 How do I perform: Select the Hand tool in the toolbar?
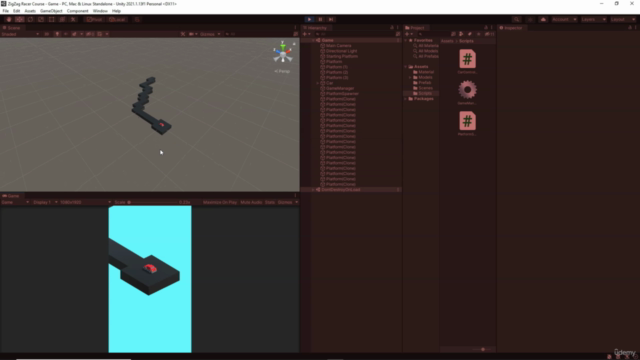click(x=9, y=19)
